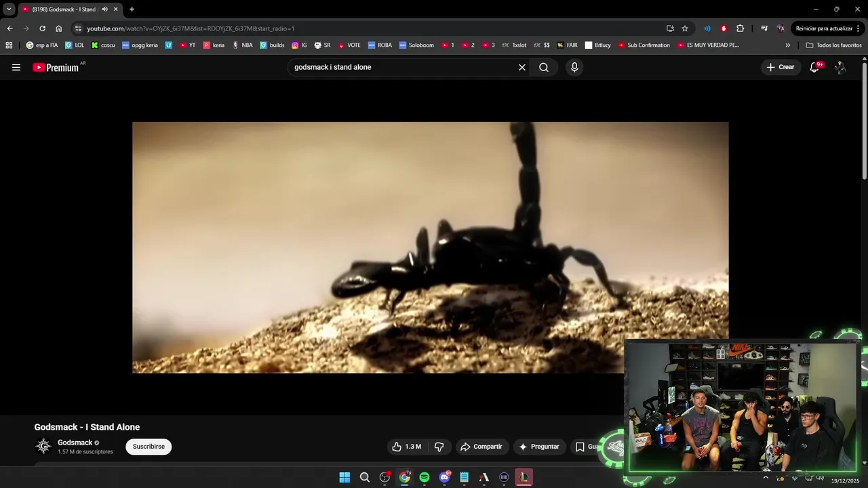Open the 'ES MUY VERDAD PE...' bookmark
This screenshot has height=488, width=868.
point(707,45)
